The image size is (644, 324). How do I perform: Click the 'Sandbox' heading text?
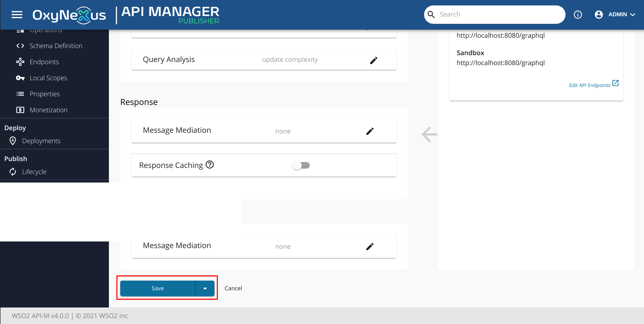pos(470,53)
